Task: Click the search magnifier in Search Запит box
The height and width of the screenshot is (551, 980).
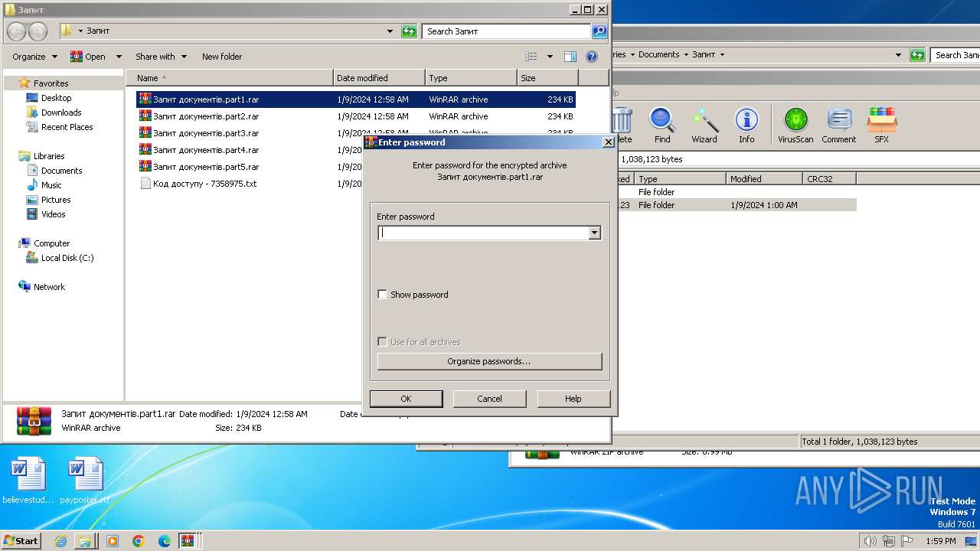Action: 599,31
